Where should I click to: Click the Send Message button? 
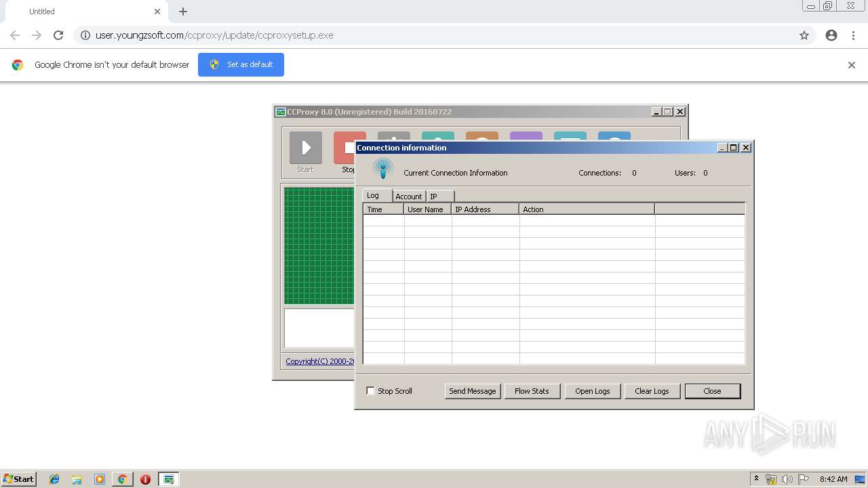tap(473, 391)
